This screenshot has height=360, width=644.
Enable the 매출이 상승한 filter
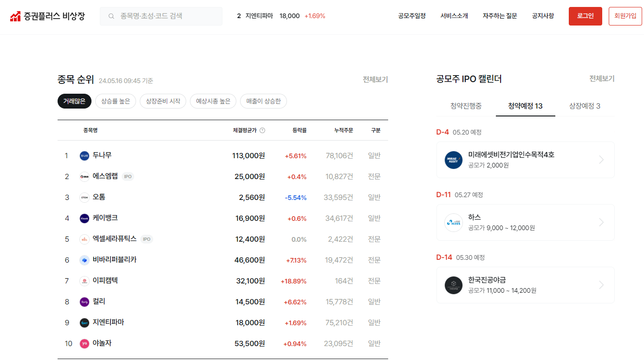click(x=263, y=101)
